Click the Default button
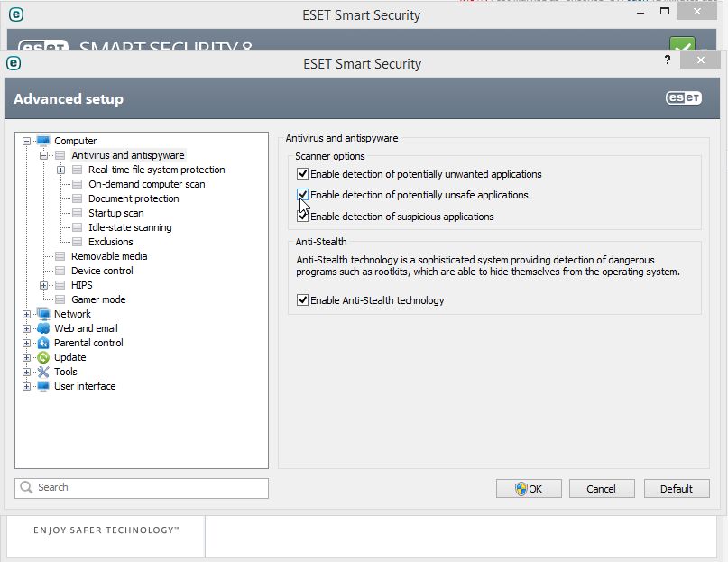728x562 pixels. click(676, 489)
